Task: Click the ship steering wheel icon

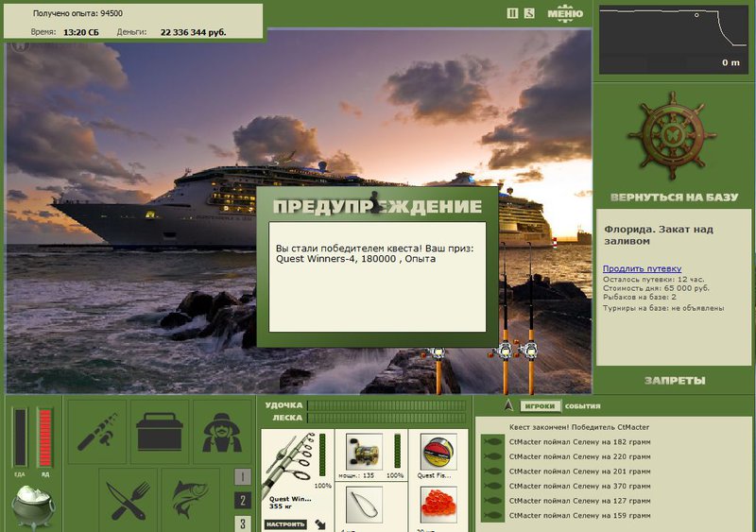Action: [x=672, y=136]
